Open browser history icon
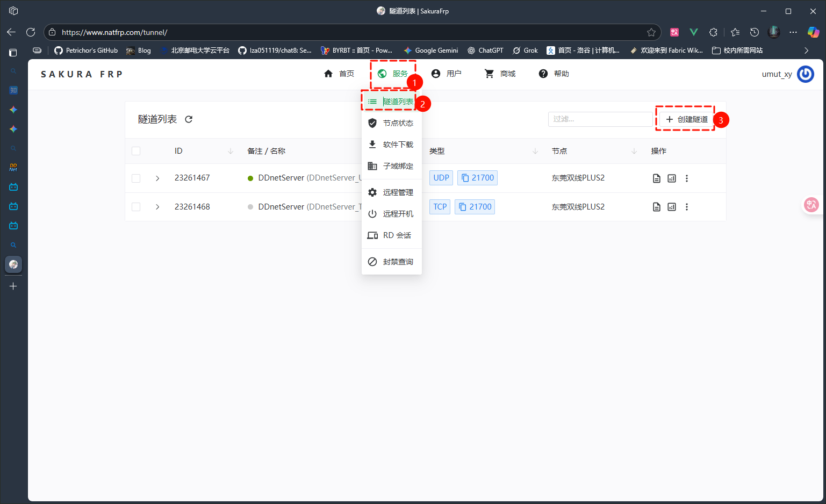This screenshot has height=504, width=826. click(x=755, y=32)
